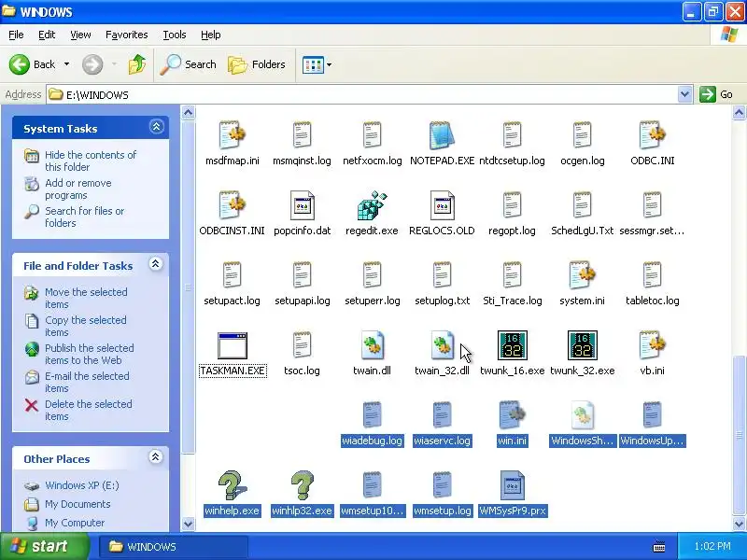Collapse the Other Places panel
Image resolution: width=747 pixels, height=560 pixels.
point(155,457)
